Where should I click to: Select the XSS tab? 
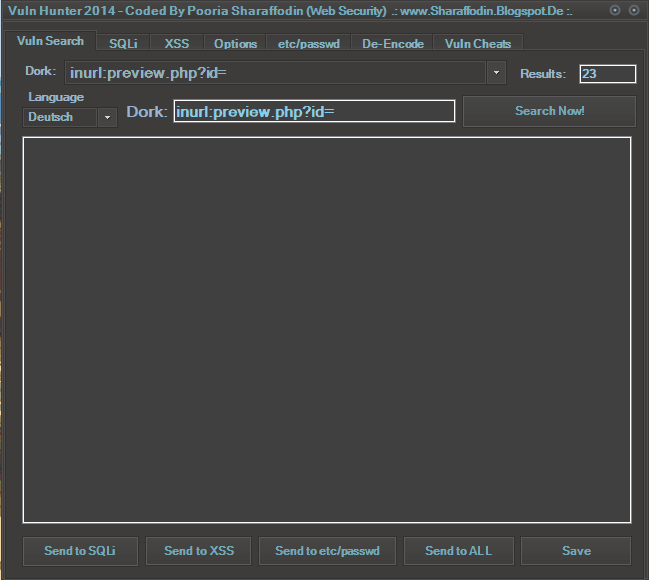176,44
